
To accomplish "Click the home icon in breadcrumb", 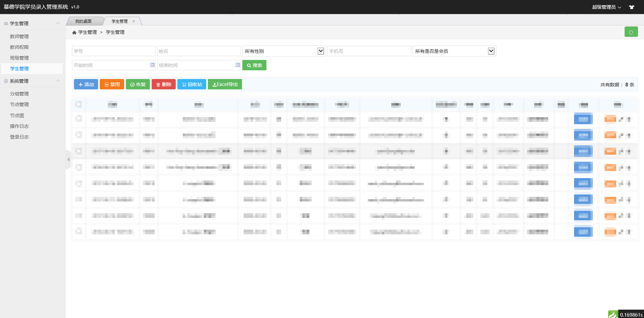I will pos(74,32).
